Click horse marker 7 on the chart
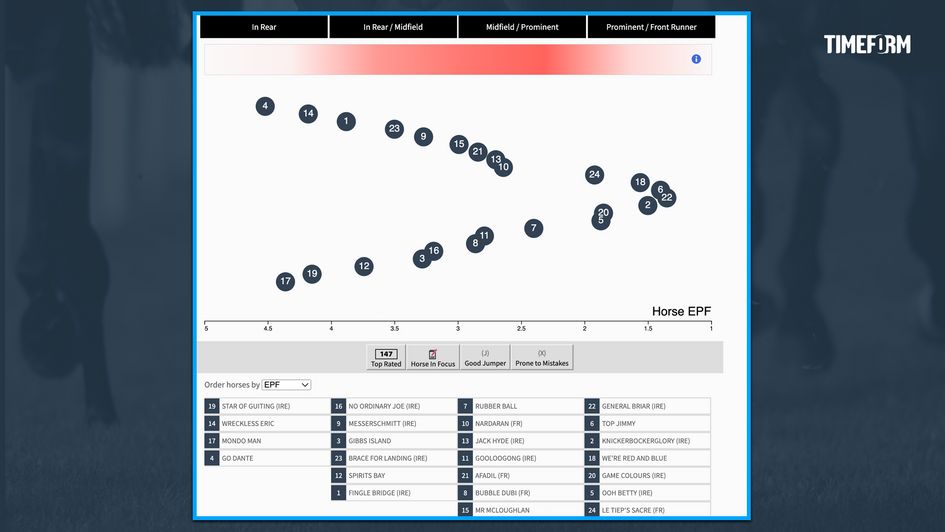Screen dimensions: 945x532 point(534,228)
